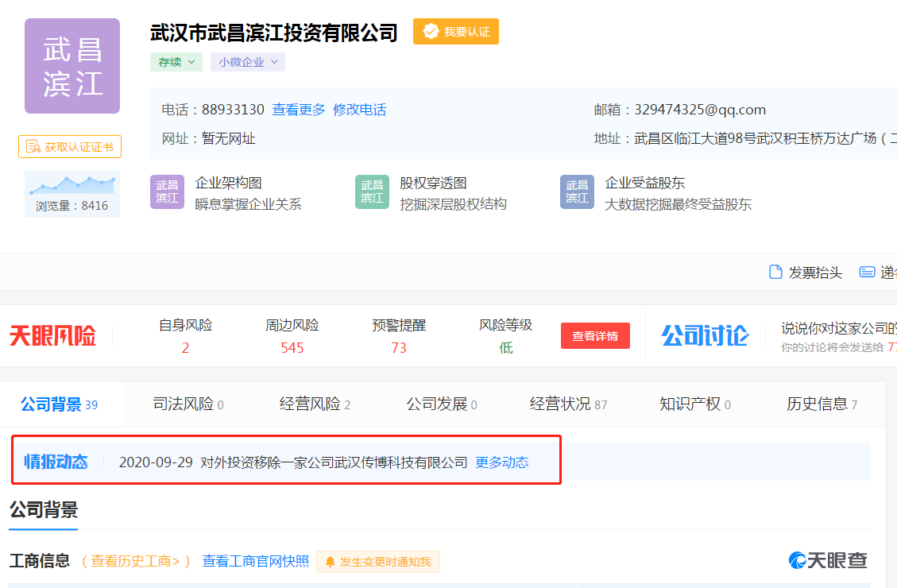The image size is (897, 588).
Task: Click the bell icon in notify button
Action: click(x=330, y=563)
